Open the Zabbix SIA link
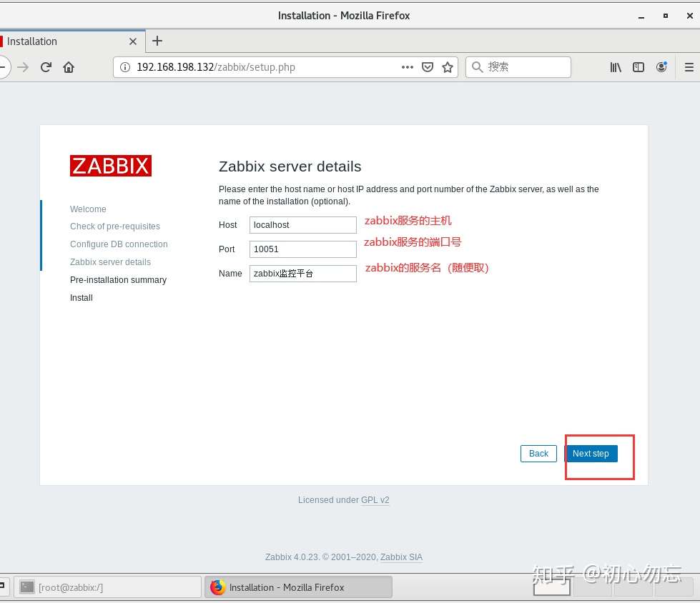 pyautogui.click(x=401, y=557)
